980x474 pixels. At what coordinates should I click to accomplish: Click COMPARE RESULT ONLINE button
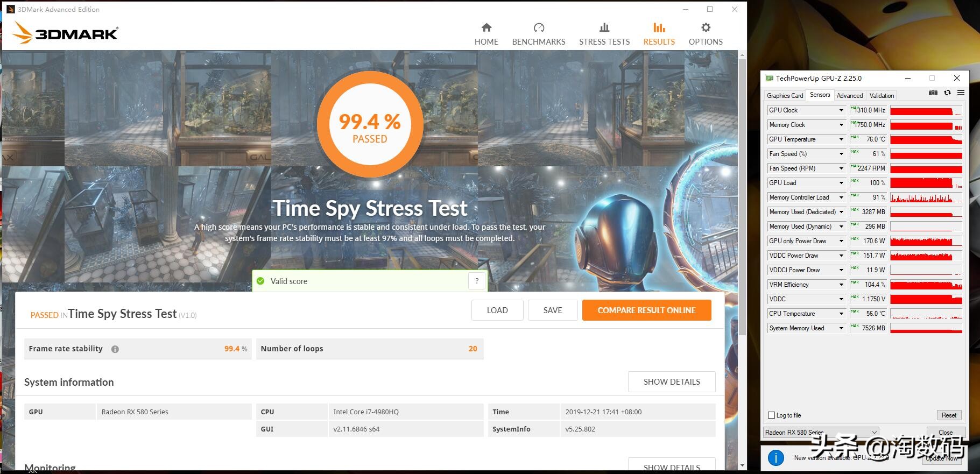tap(647, 310)
